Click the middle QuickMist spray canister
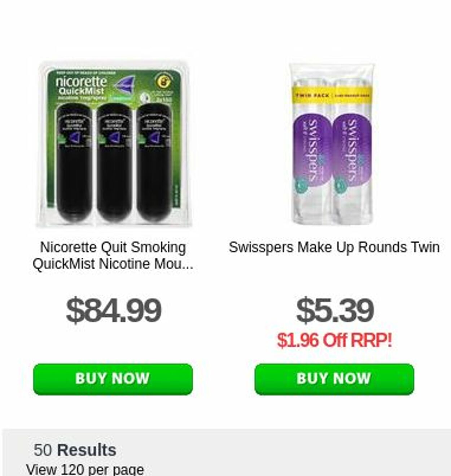The image size is (451, 476). pos(114,162)
